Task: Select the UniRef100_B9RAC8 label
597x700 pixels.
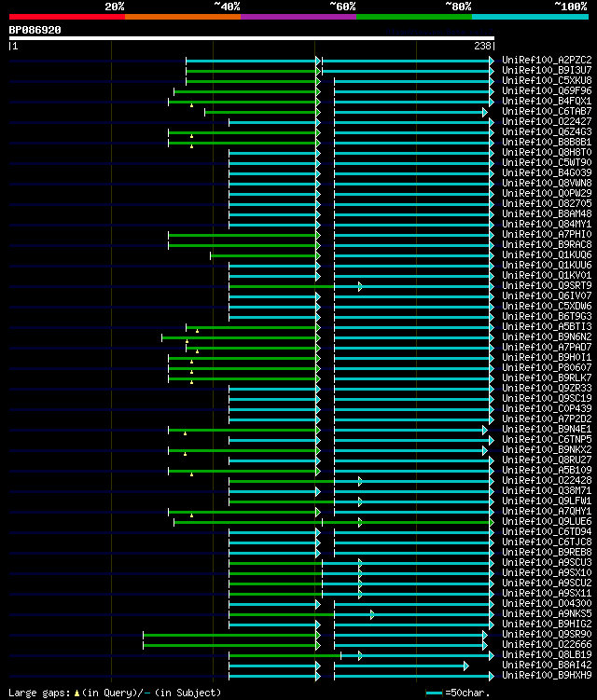Action: click(x=547, y=244)
